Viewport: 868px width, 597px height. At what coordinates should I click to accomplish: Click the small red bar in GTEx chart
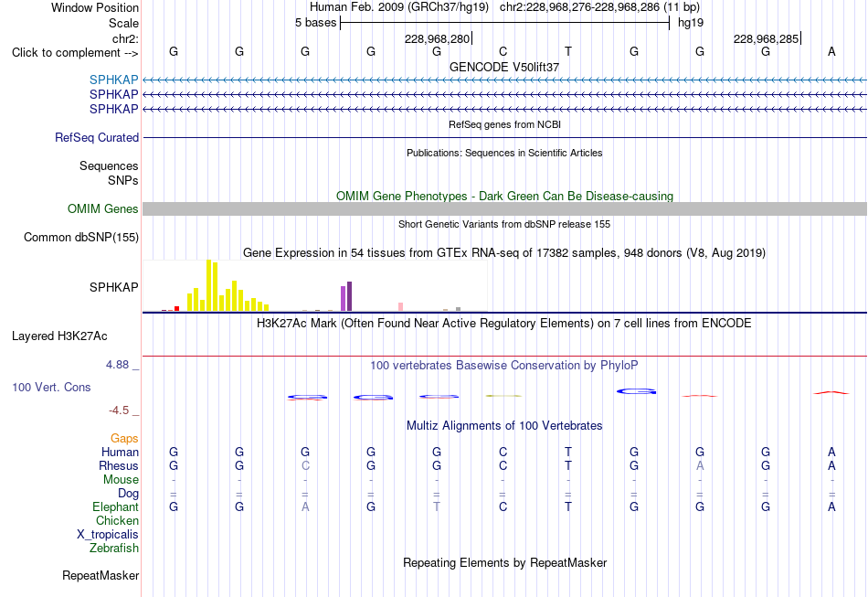coord(176,308)
